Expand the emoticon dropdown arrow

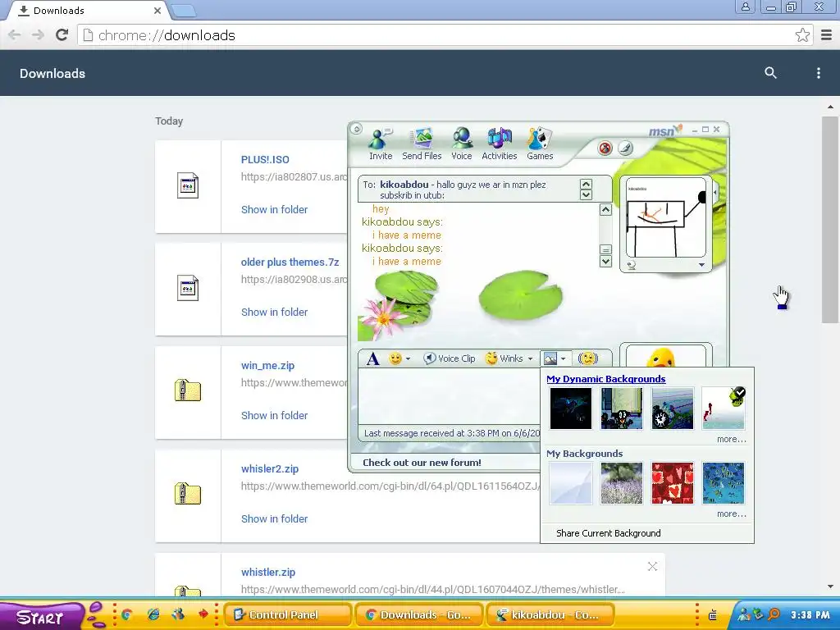coord(409,359)
